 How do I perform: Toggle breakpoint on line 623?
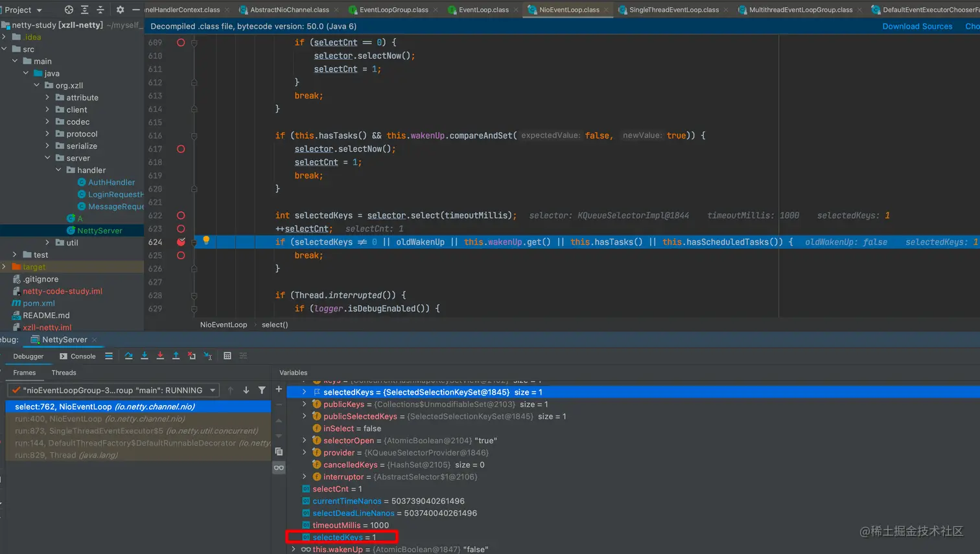coord(181,229)
